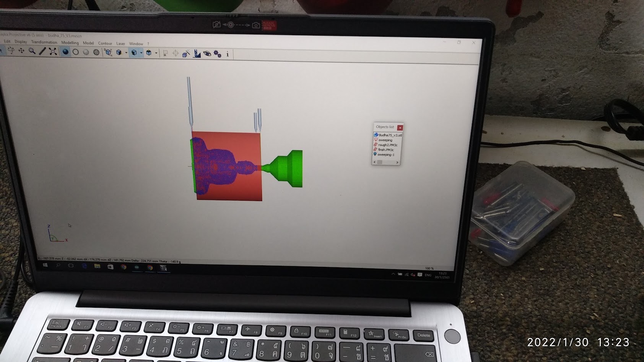Click the 100 % zoom status text
644x362 pixels.
point(429,268)
